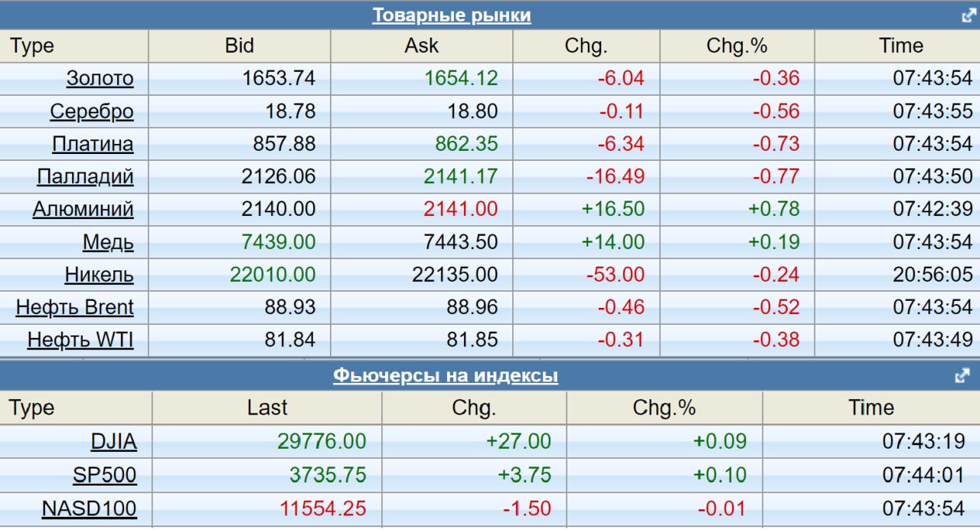Screen dimensions: 980x530
Task: Open the NASD100 futures link
Action: coord(89,508)
